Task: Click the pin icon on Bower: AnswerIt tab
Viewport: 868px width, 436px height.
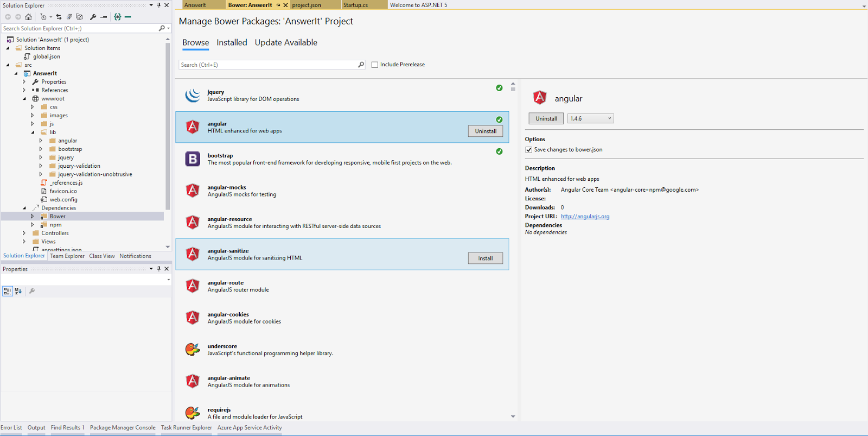Action: point(278,5)
